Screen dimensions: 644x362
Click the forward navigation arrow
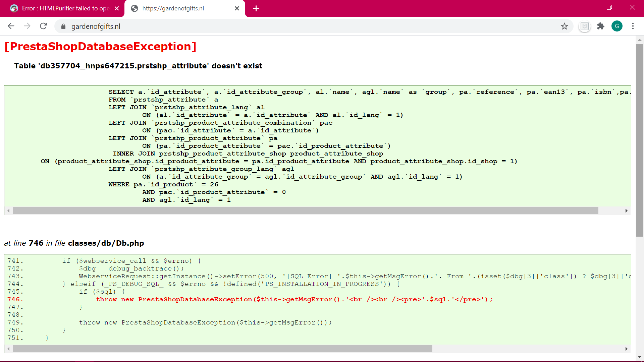pyautogui.click(x=27, y=26)
